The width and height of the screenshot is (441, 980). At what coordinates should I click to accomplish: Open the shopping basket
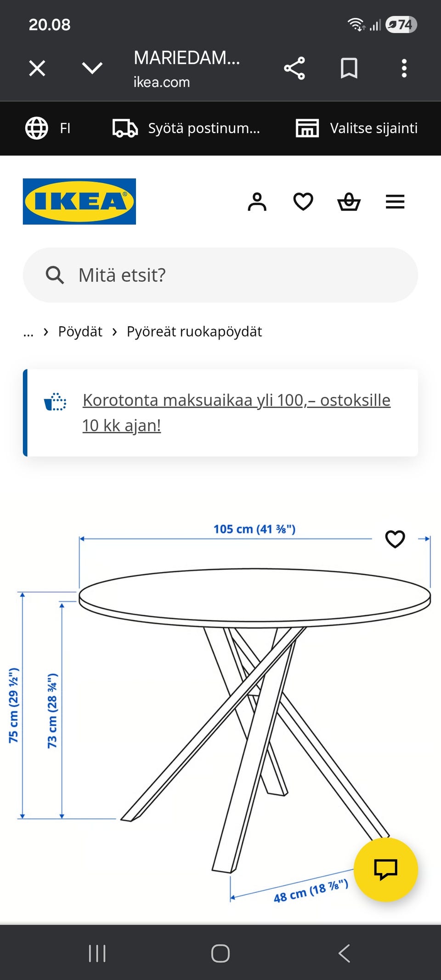349,201
